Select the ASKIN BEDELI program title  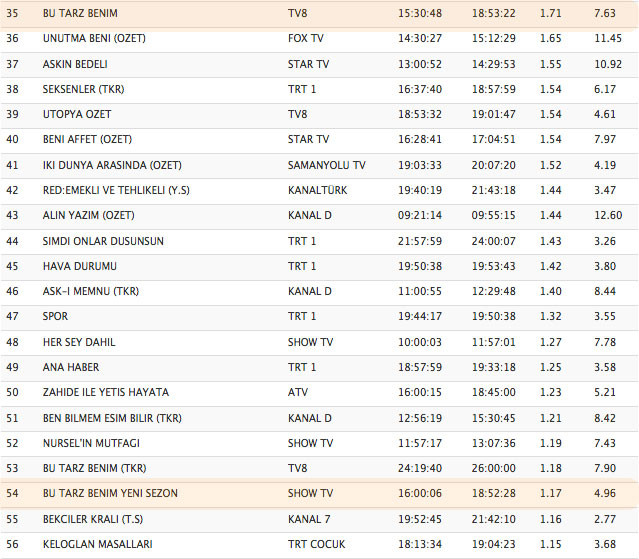point(75,64)
